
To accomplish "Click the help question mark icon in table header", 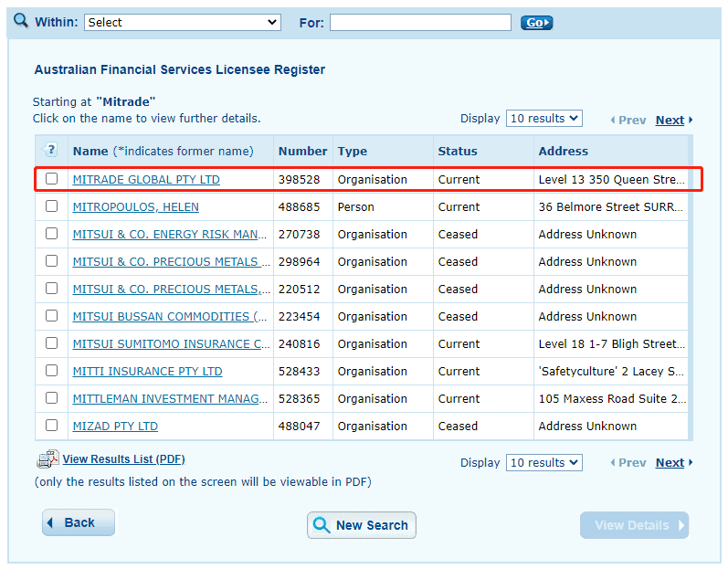I will (49, 150).
